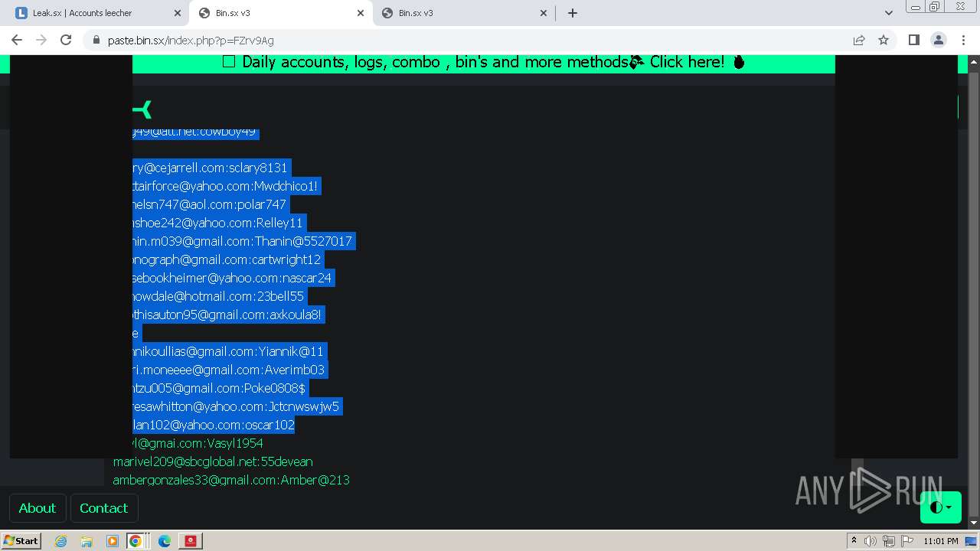Expand the theme switcher dropdown

(940, 507)
